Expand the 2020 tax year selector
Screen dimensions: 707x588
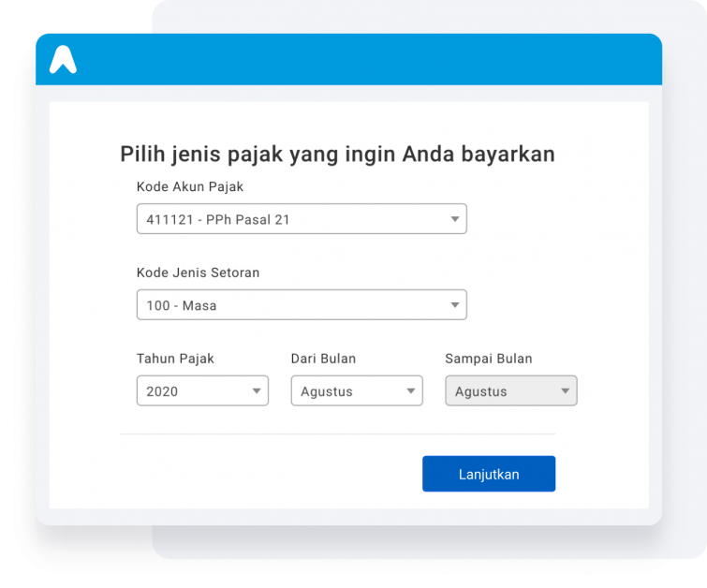202,390
